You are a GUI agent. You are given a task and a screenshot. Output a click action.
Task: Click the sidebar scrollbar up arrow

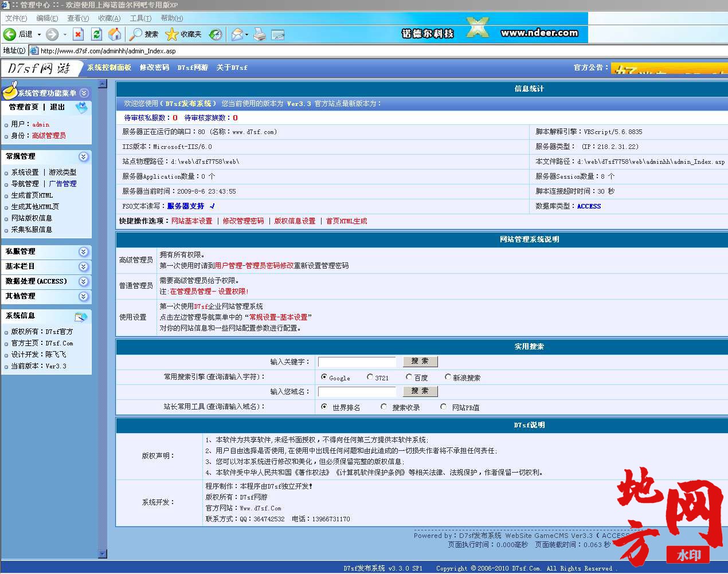103,84
